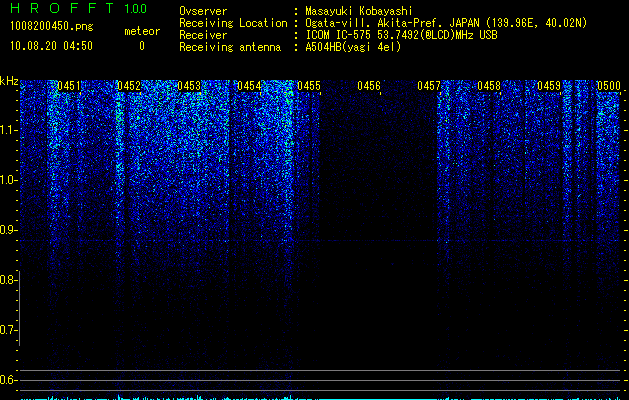Click time marker 0500

[609, 86]
